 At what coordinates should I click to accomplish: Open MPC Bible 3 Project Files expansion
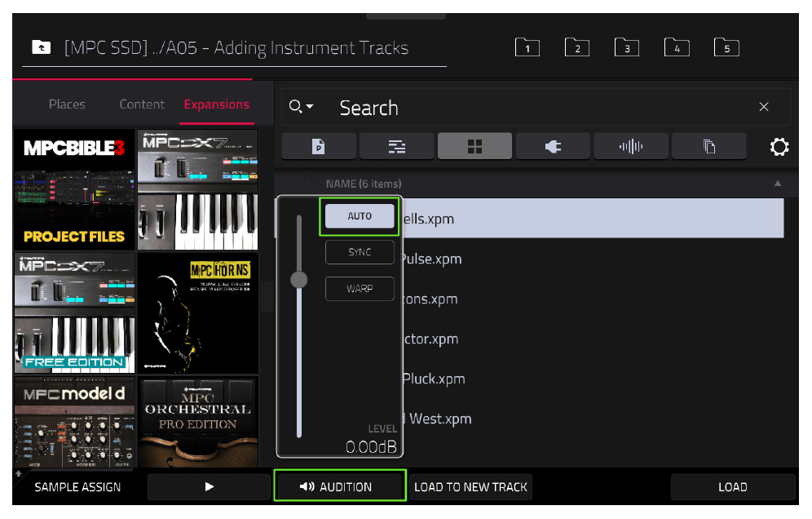point(74,190)
